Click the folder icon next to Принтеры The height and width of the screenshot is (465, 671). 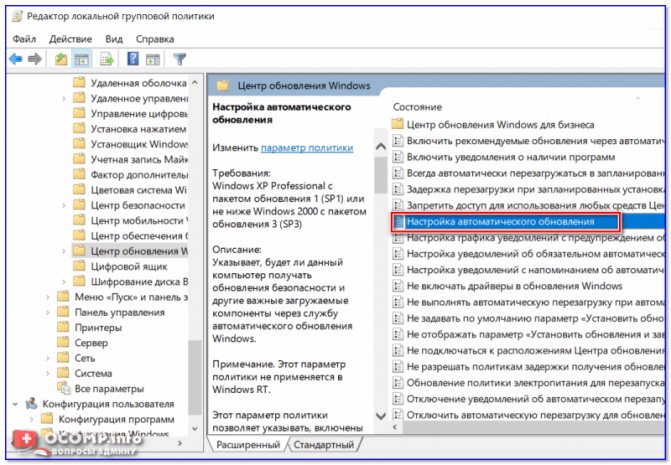click(x=63, y=327)
